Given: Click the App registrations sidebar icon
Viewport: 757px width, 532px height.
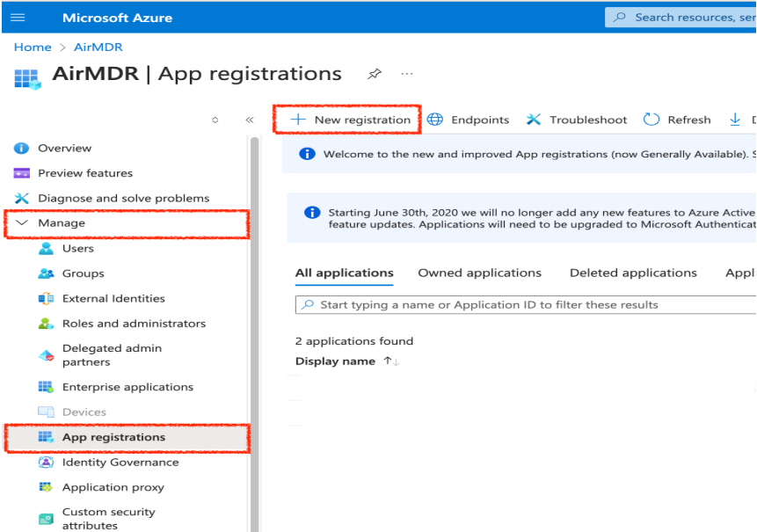Looking at the screenshot, I should pos(46,437).
